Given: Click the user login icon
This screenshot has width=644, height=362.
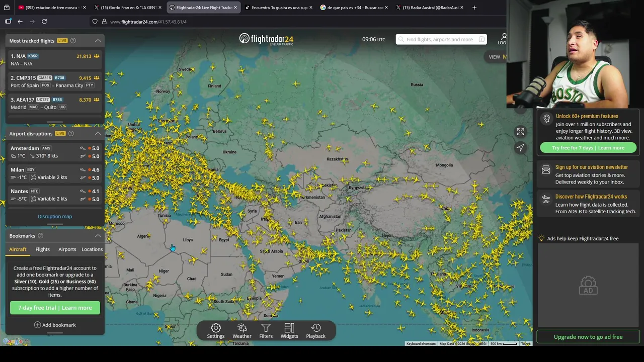Looking at the screenshot, I should click(x=503, y=37).
